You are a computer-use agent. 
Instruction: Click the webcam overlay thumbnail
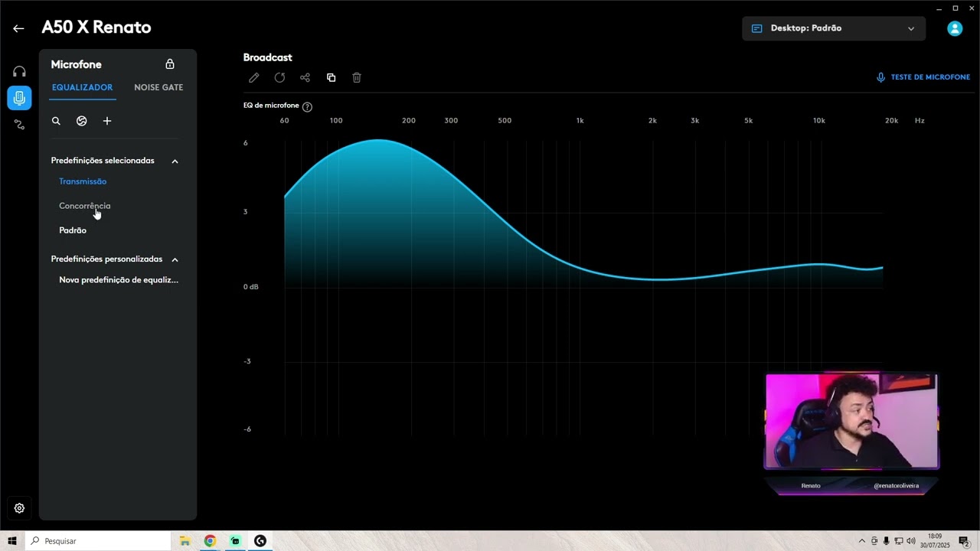pos(851,421)
